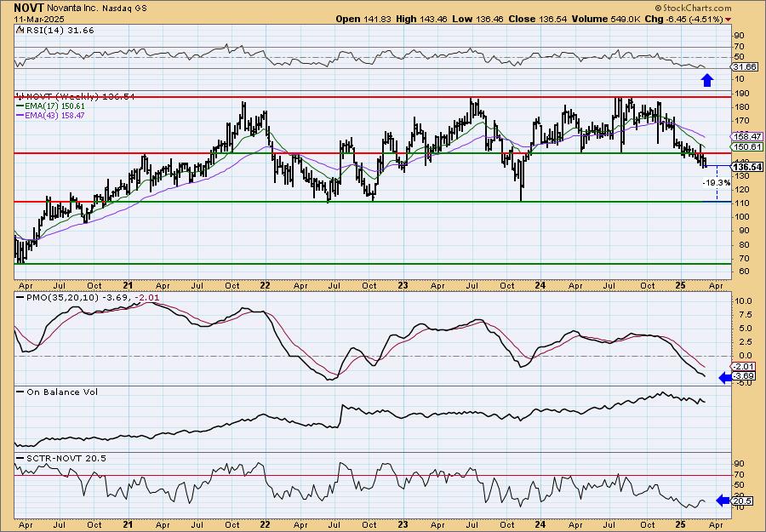Click the 136.54 last price tag on axis
766x532 pixels.
[x=747, y=167]
